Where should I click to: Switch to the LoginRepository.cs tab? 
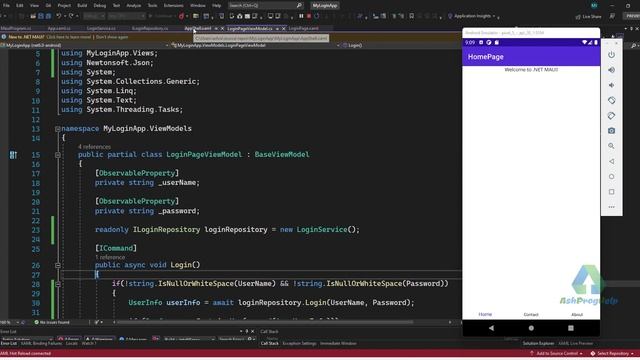[150, 29]
